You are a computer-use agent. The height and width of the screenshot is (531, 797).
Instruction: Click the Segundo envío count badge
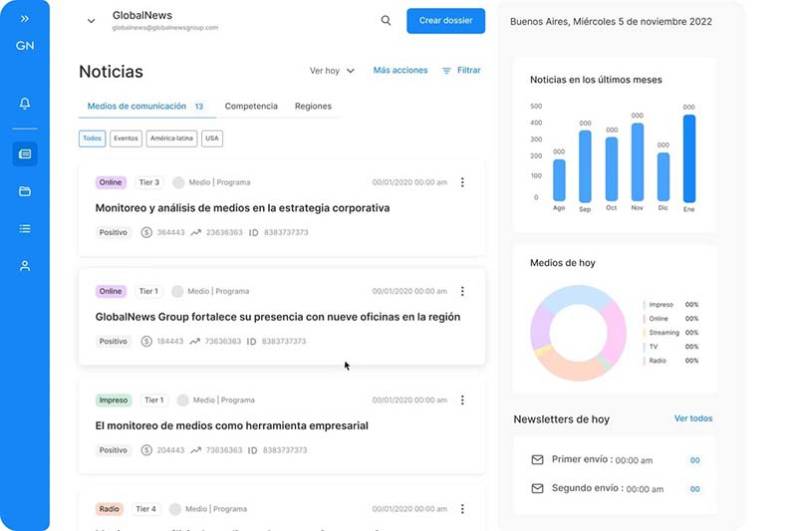(695, 489)
